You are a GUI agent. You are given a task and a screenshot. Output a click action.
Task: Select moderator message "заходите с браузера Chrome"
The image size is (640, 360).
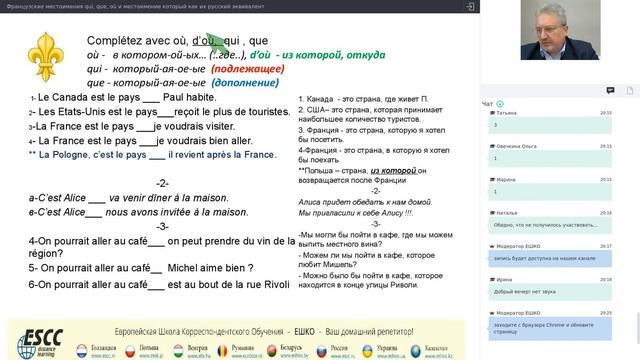pos(550,329)
